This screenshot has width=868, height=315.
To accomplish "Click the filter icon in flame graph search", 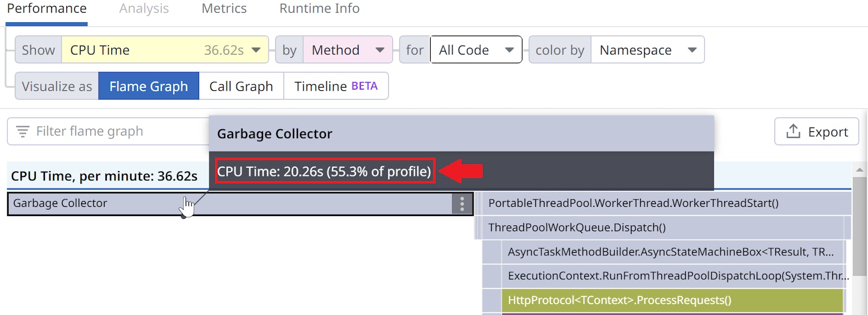I will click(23, 131).
